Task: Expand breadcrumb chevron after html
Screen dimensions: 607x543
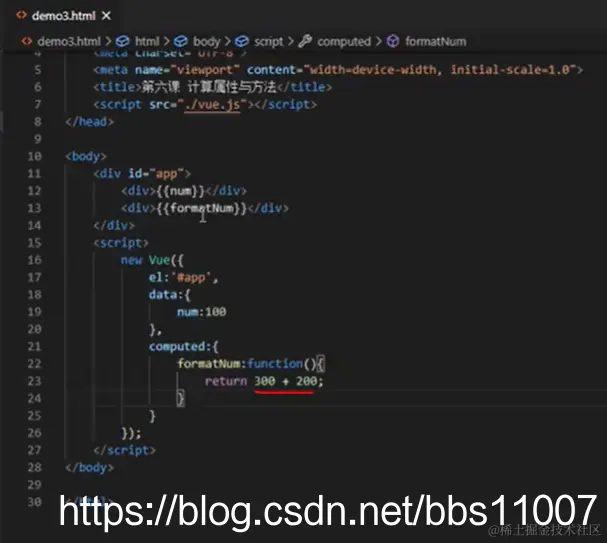Action: (x=166, y=41)
